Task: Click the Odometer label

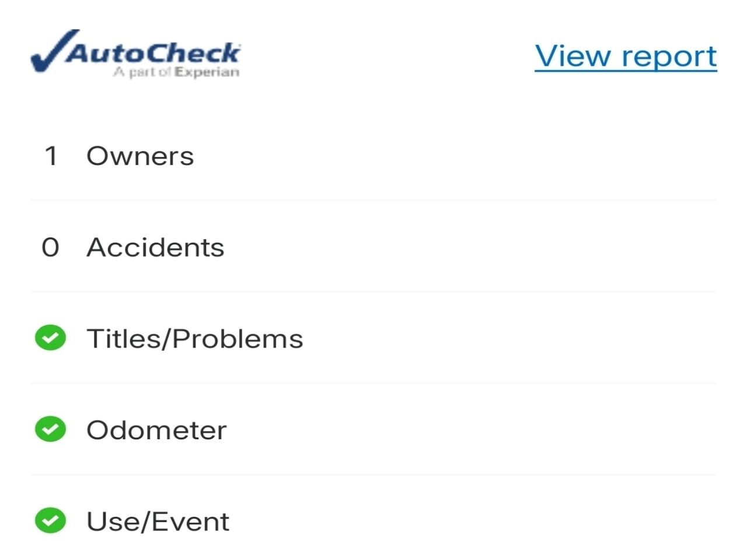Action: pyautogui.click(x=156, y=430)
